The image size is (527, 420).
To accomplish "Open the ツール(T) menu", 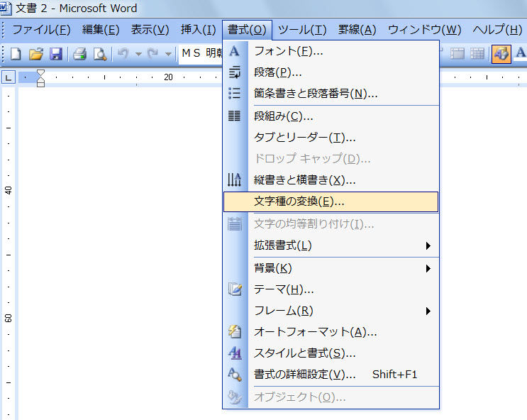I will coord(301,30).
